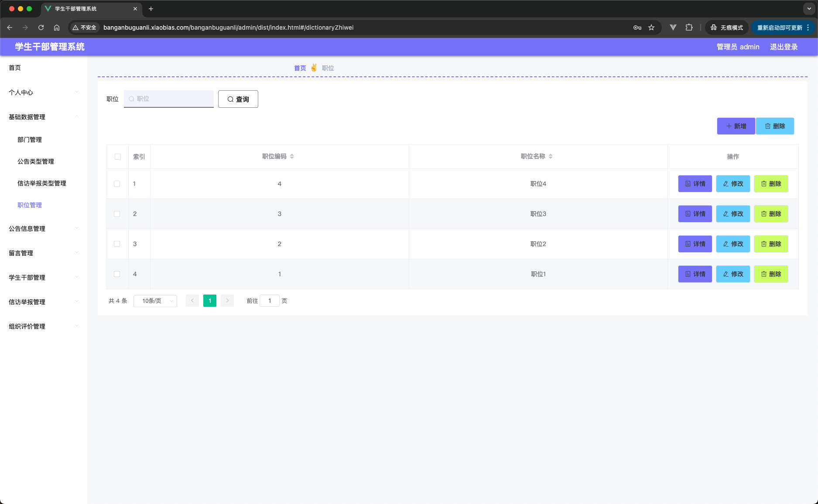Go to browser home page
818x504 pixels.
[x=57, y=27]
